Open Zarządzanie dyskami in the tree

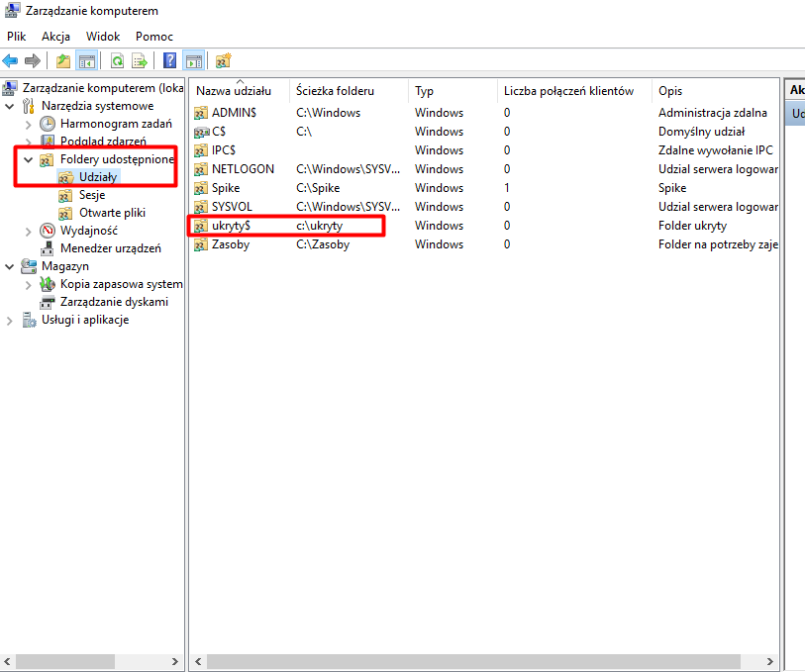[114, 302]
